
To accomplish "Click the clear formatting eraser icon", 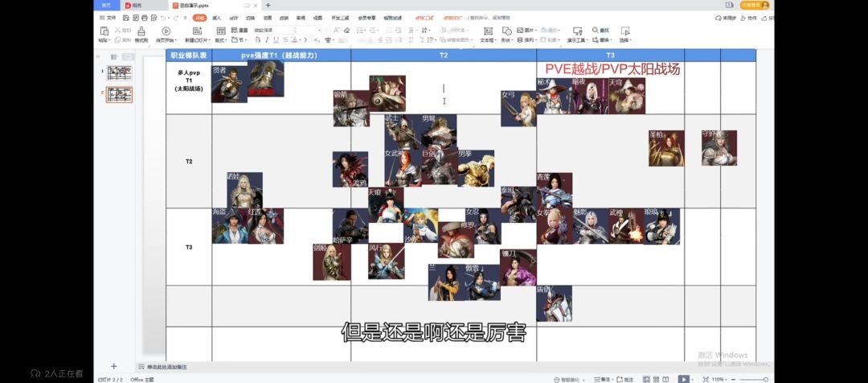I will pyautogui.click(x=346, y=31).
